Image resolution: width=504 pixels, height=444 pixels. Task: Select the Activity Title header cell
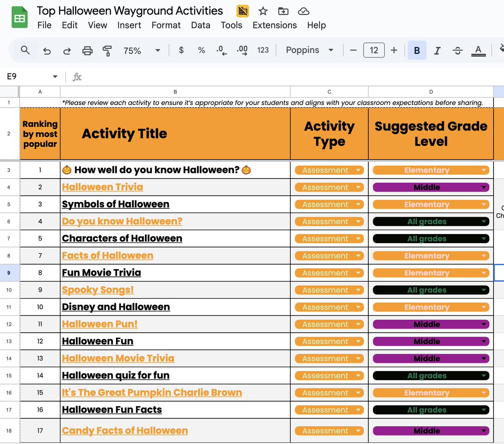(x=175, y=134)
